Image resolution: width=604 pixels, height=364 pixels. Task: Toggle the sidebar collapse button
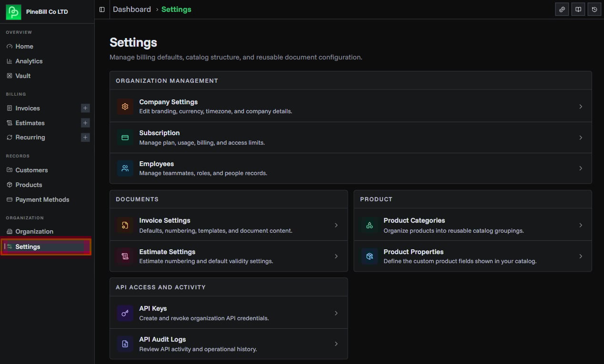coord(102,10)
